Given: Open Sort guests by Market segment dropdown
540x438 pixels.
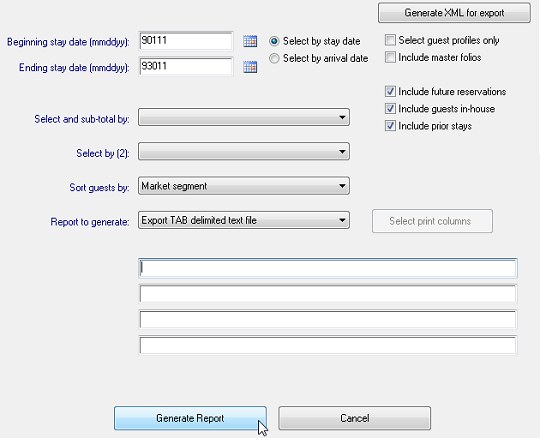Looking at the screenshot, I should tap(244, 186).
